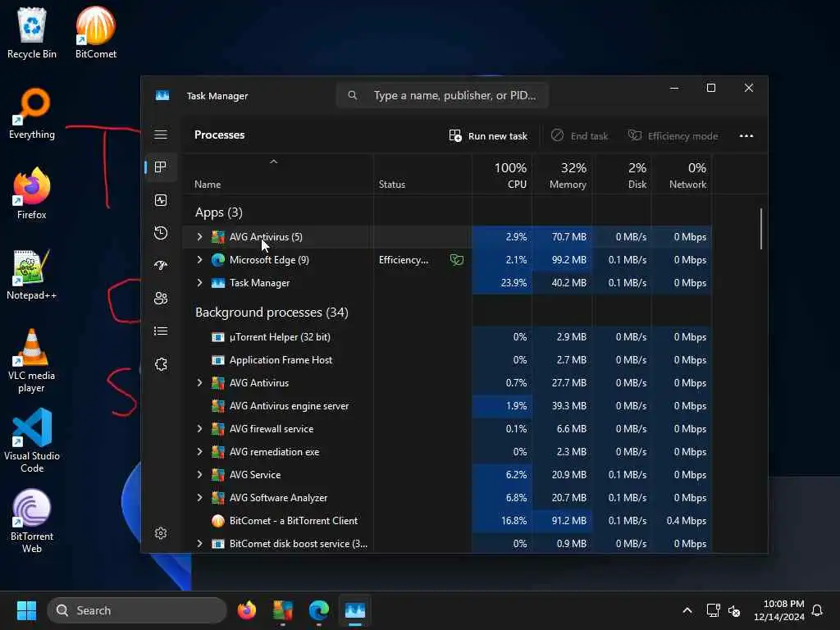Open the App history sidebar icon
The width and height of the screenshot is (840, 630).
(x=161, y=233)
